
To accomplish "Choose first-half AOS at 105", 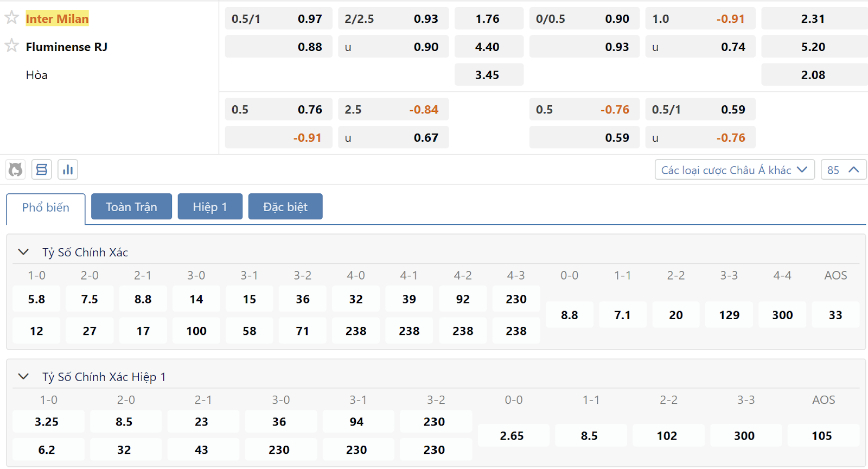I will (822, 436).
